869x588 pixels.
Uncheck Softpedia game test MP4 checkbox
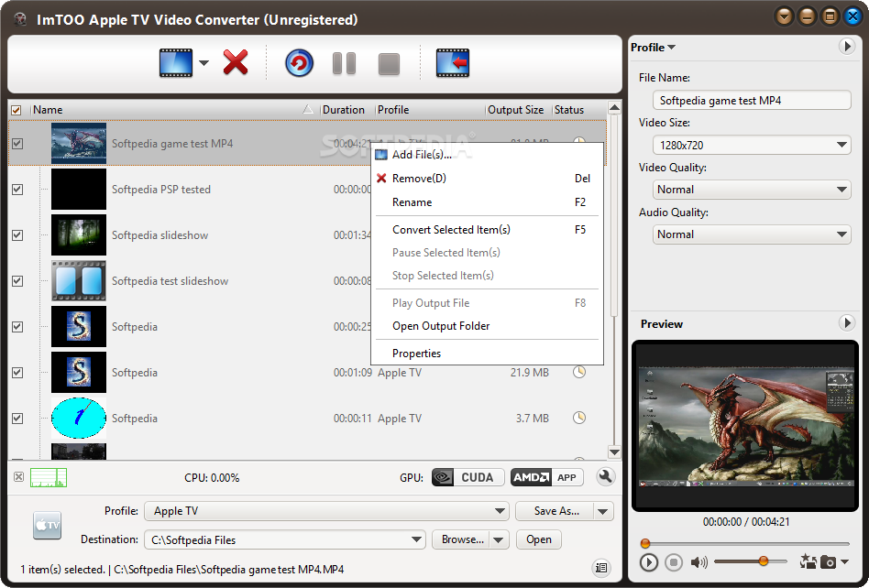(17, 144)
